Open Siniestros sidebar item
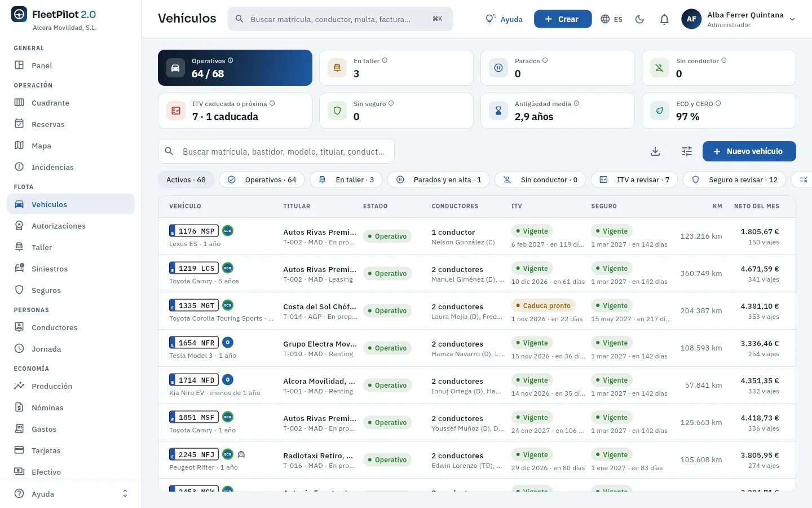 click(70, 269)
